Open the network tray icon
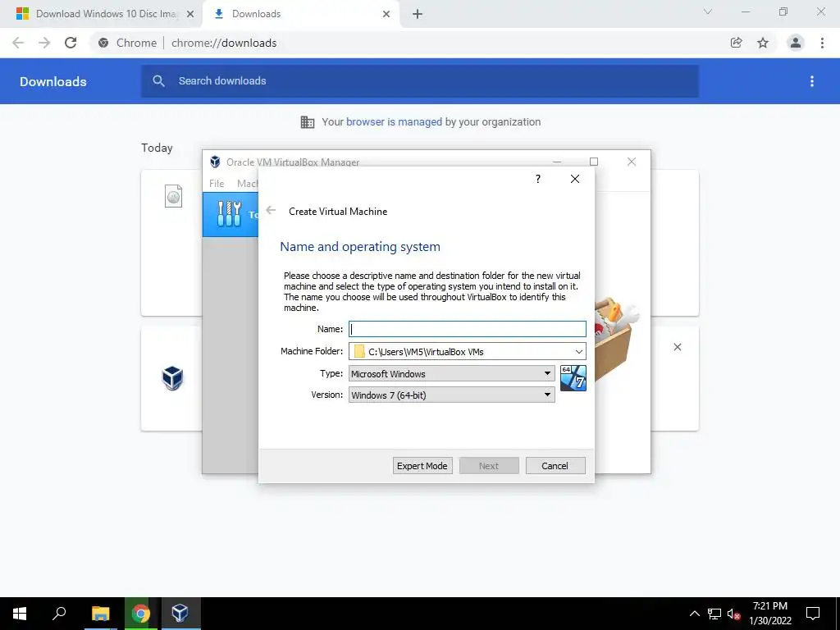Viewport: 840px width, 630px height. tap(714, 614)
